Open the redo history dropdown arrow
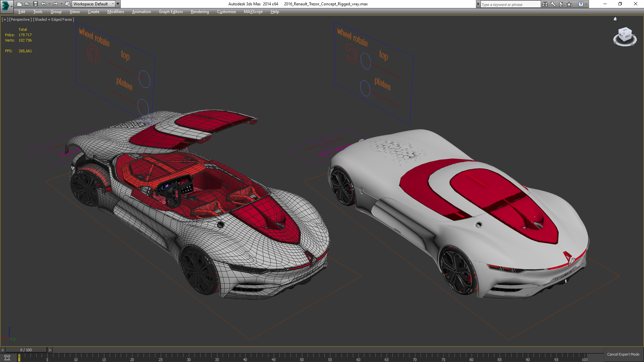The image size is (644, 362). 61,4
